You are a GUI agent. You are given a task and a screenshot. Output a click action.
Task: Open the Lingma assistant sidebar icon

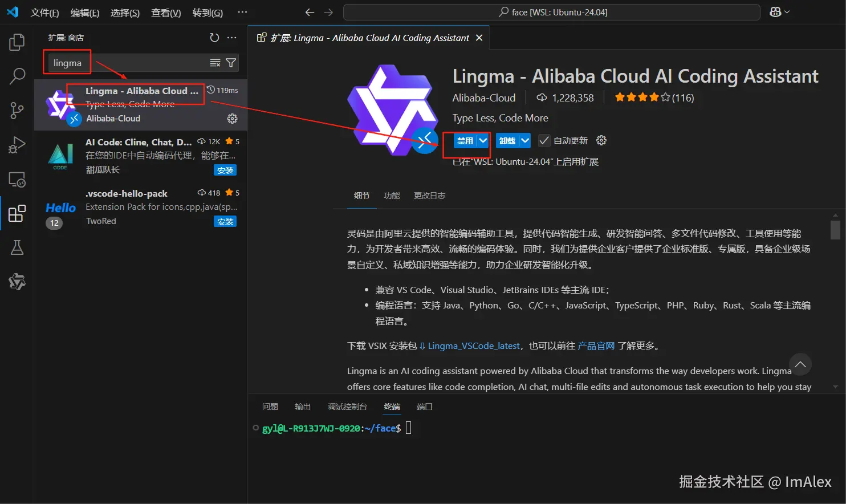coord(17,282)
